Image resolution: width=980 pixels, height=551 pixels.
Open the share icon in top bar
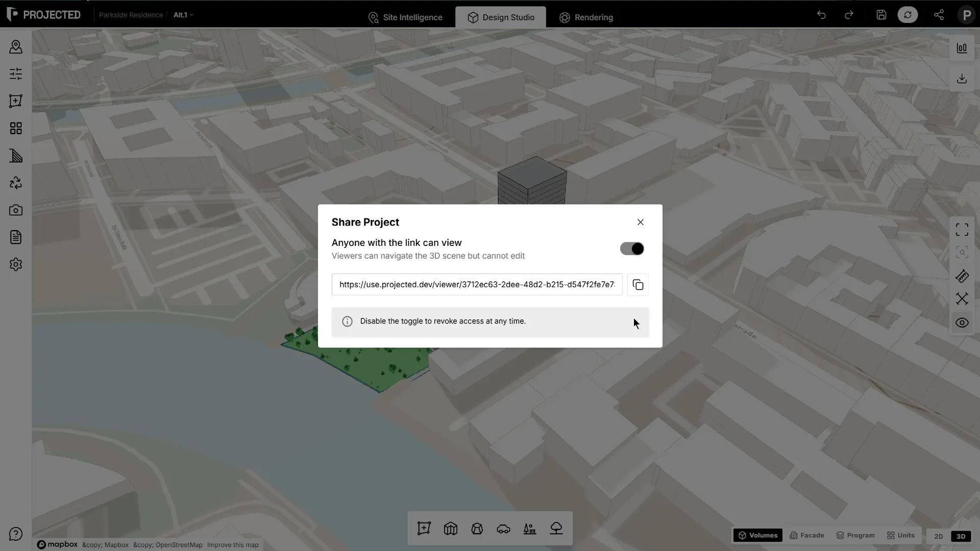[x=939, y=15]
